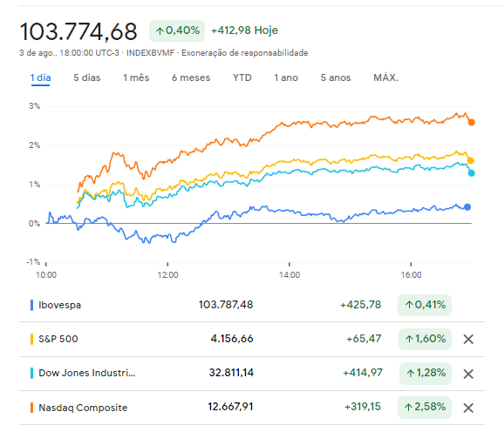Click the 16:00 time axis label
This screenshot has height=432, width=504.
coord(411,275)
